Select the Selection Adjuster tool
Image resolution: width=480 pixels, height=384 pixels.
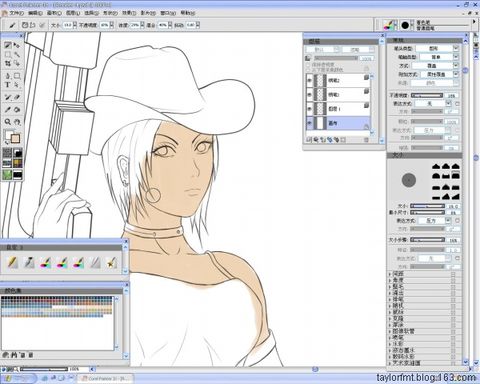click(17, 63)
